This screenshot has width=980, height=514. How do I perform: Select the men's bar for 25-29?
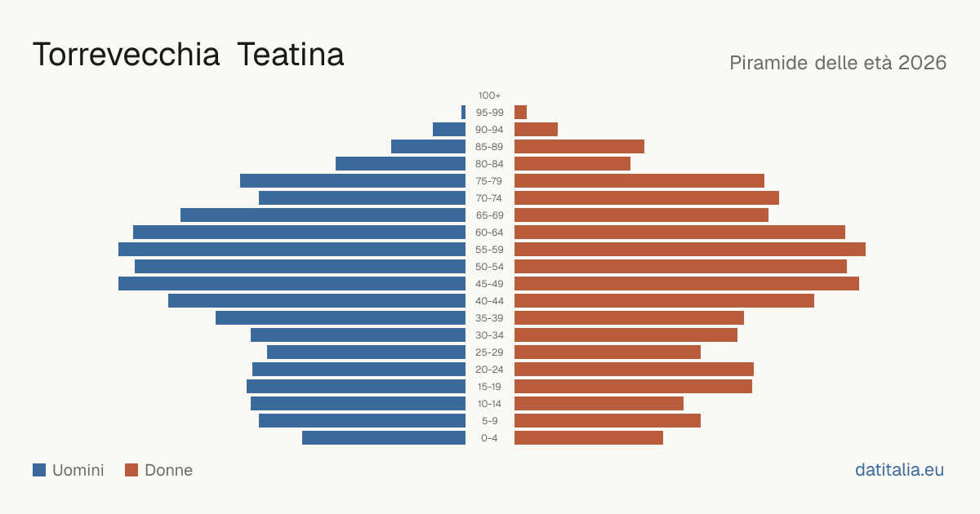(x=366, y=352)
